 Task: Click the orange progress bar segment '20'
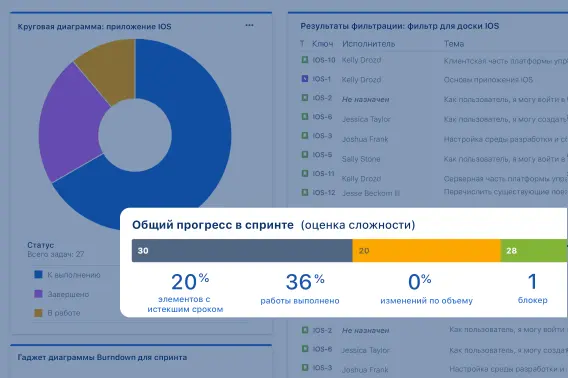[x=426, y=250]
